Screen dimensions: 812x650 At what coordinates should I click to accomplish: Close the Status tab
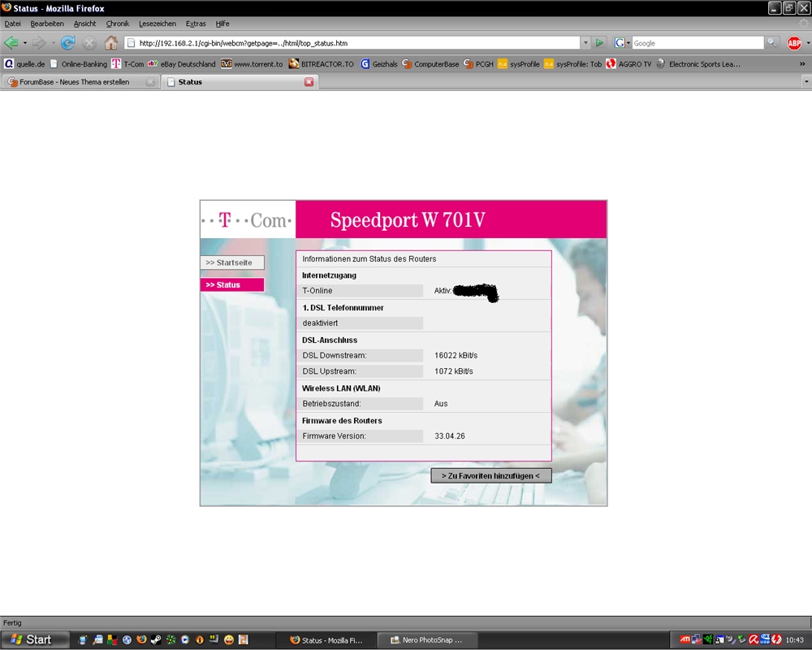[x=309, y=82]
